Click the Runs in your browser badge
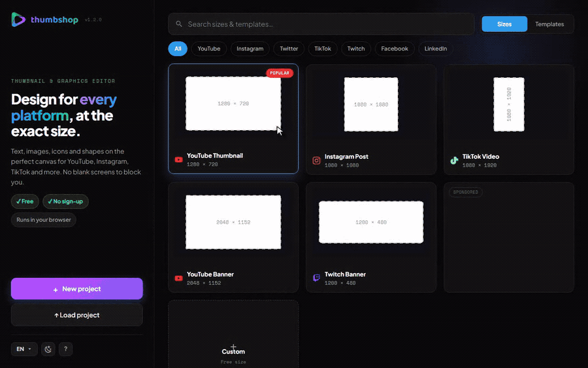This screenshot has height=368, width=588. click(44, 220)
